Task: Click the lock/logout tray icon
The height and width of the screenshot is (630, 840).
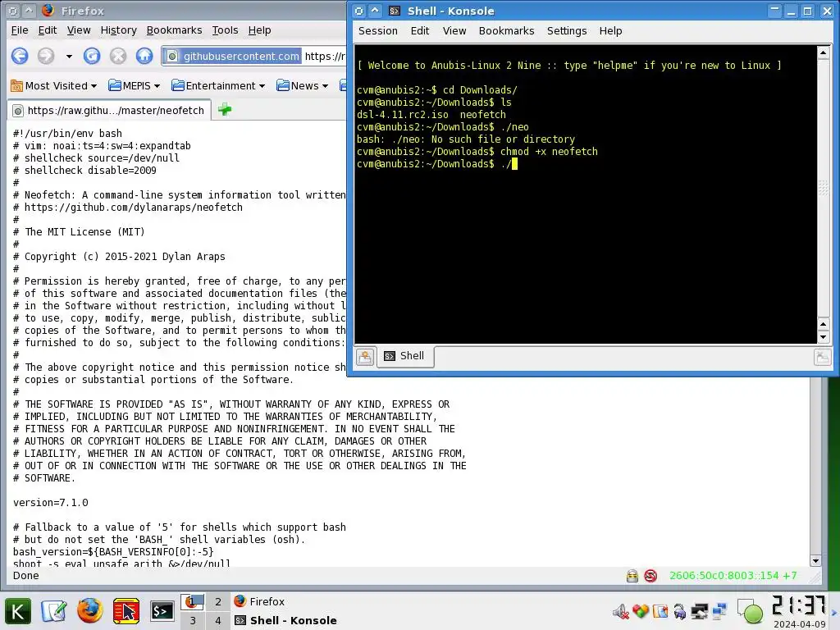Action: 680,611
